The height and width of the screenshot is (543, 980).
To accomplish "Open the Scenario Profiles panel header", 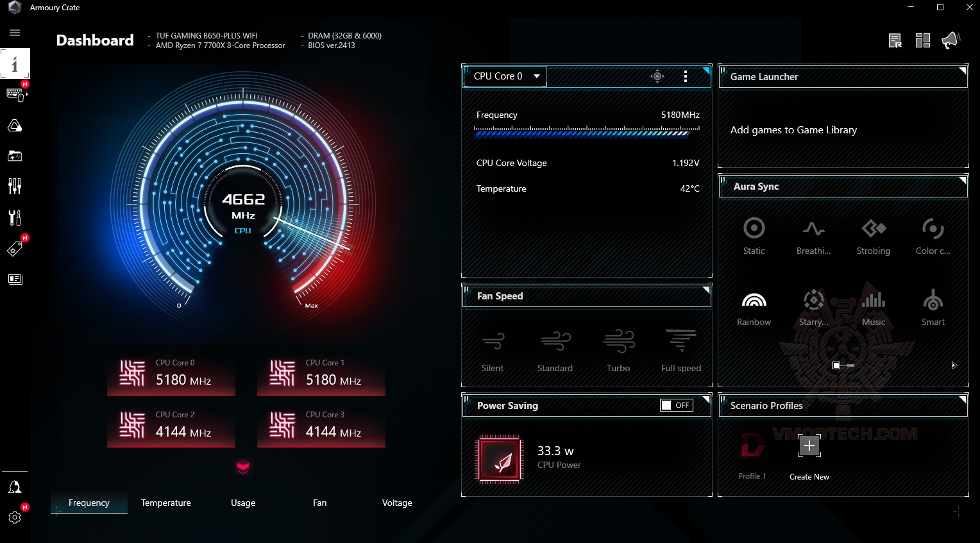I will click(x=843, y=405).
